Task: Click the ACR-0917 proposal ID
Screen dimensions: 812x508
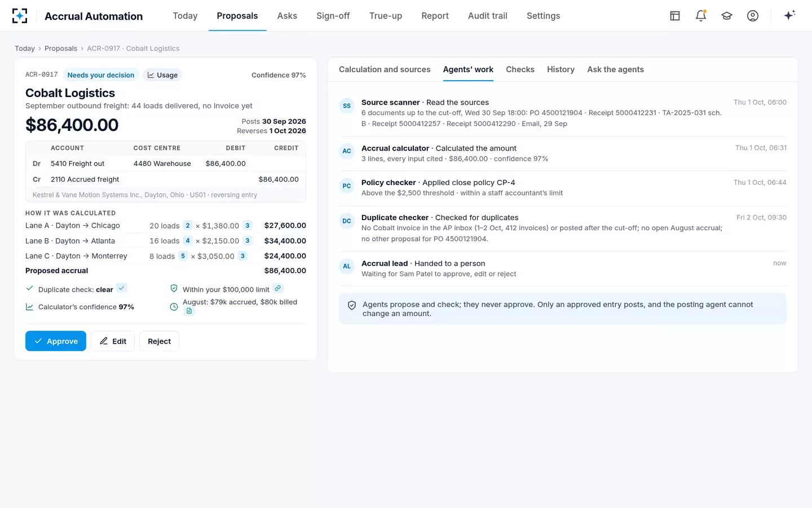Action: pyautogui.click(x=42, y=75)
